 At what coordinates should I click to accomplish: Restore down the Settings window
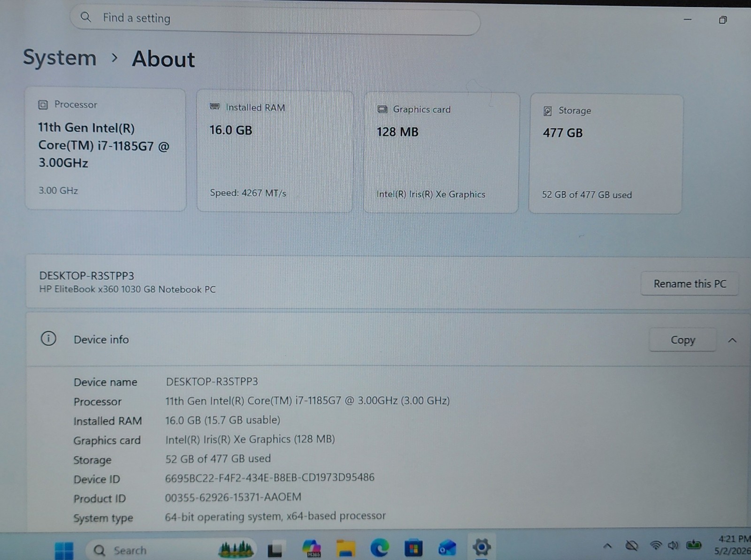(x=723, y=20)
